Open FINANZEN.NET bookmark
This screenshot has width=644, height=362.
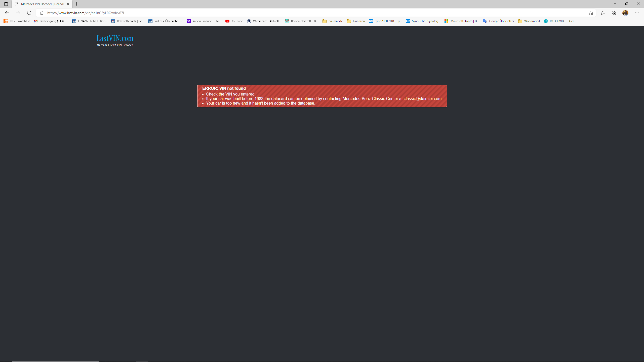point(90,21)
